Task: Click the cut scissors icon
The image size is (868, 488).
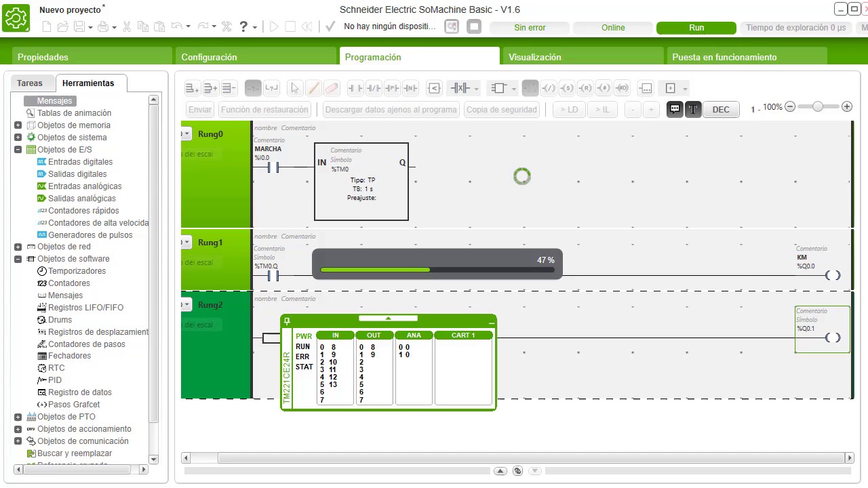Action: [x=126, y=27]
